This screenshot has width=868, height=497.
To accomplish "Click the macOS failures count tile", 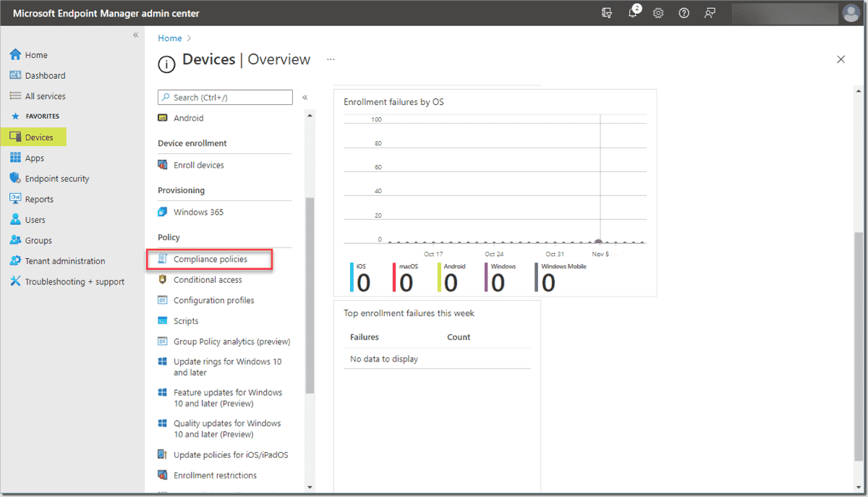I will click(405, 278).
